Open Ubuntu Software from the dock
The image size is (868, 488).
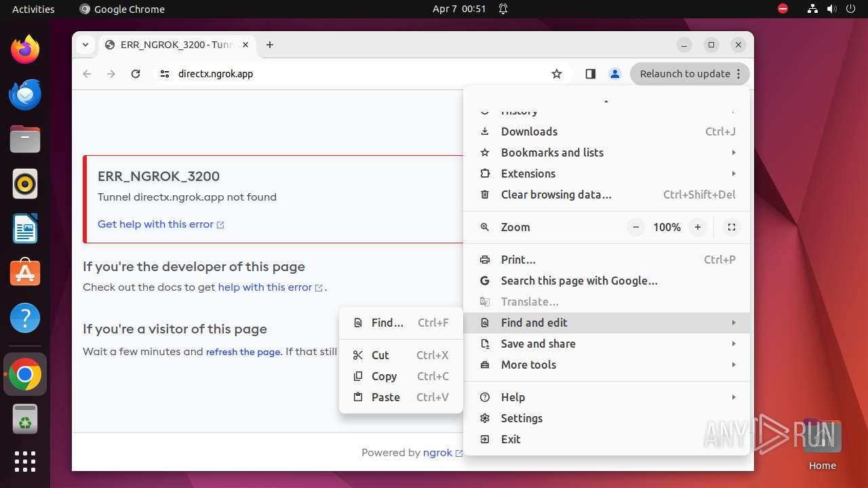pyautogui.click(x=25, y=273)
